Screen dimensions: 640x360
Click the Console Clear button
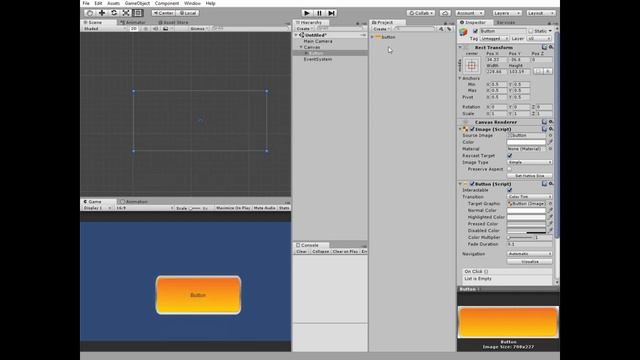point(301,251)
